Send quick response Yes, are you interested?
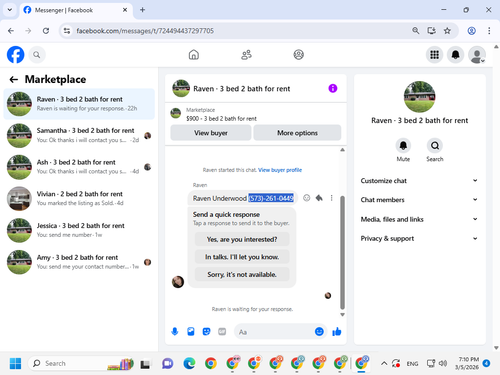Screen dimensions: 500x375 pos(242,239)
